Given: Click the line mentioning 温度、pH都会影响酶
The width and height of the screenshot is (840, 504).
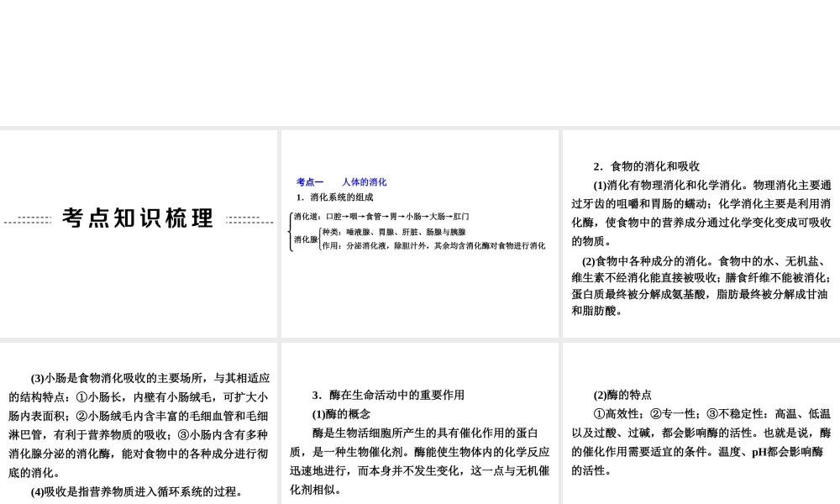Looking at the screenshot, I should tap(697, 452).
